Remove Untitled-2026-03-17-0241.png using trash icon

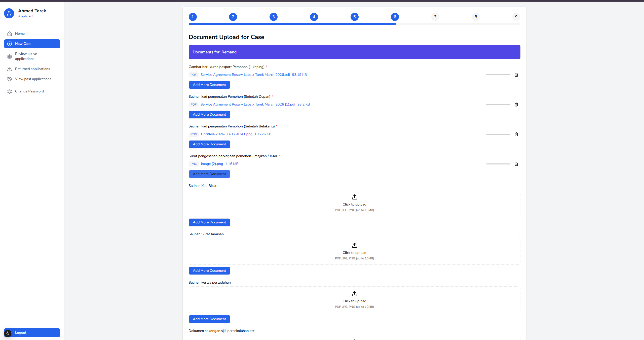coord(516,134)
